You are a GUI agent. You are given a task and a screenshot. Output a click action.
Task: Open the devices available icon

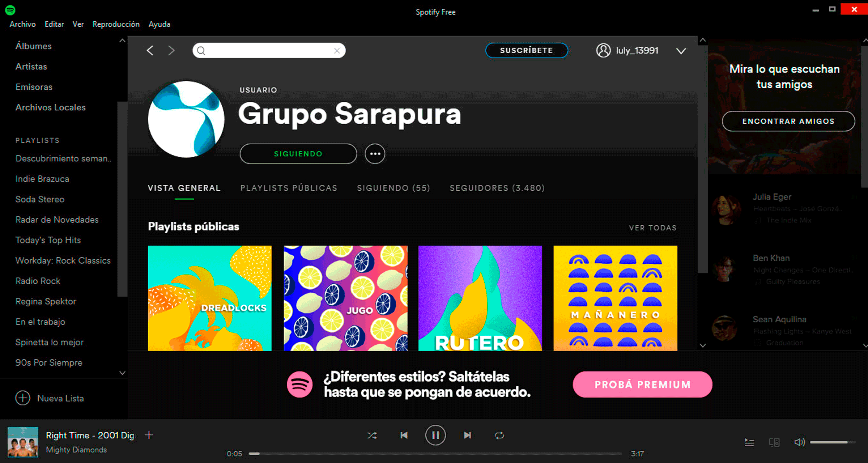pyautogui.click(x=774, y=442)
